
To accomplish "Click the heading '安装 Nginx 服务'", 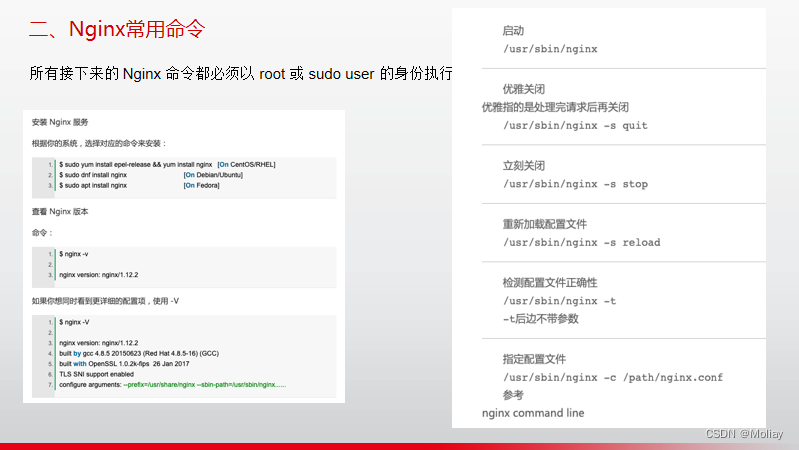I will click(x=60, y=122).
